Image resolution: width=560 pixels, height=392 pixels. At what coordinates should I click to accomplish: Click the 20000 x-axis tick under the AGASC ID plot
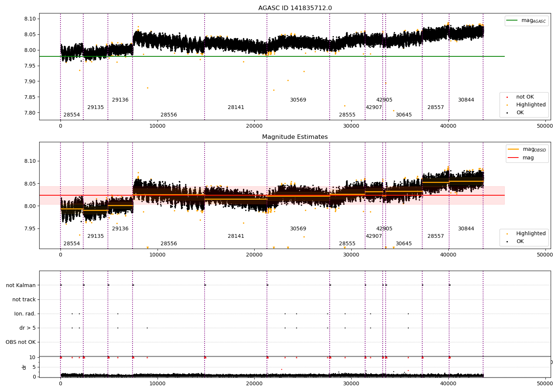(254, 126)
